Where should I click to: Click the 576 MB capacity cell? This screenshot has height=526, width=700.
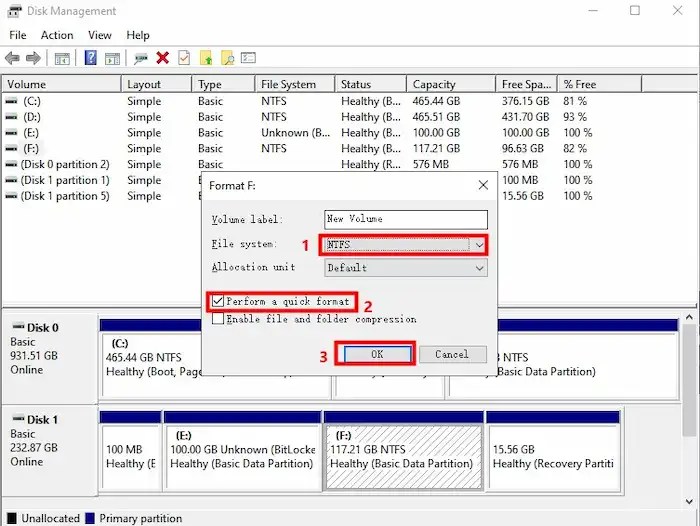(x=430, y=164)
